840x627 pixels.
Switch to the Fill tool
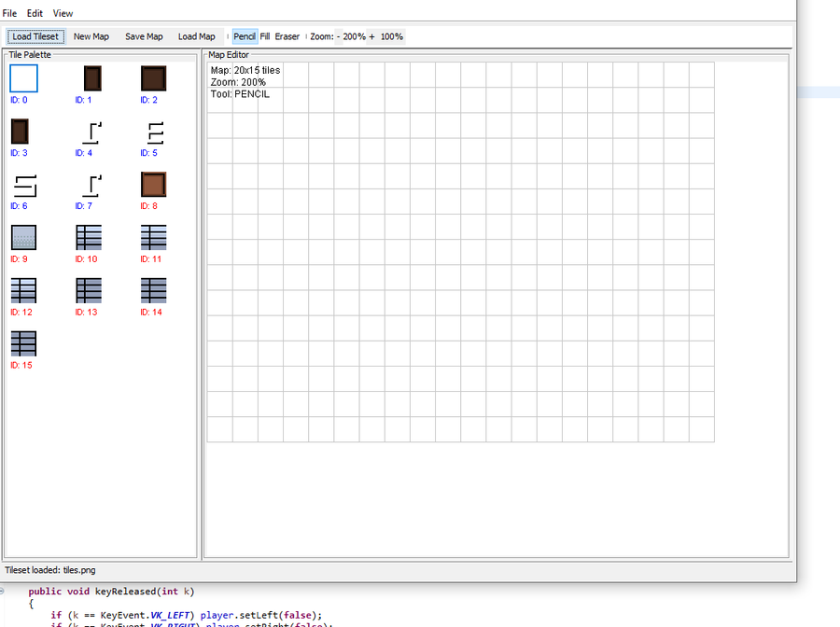coord(265,36)
